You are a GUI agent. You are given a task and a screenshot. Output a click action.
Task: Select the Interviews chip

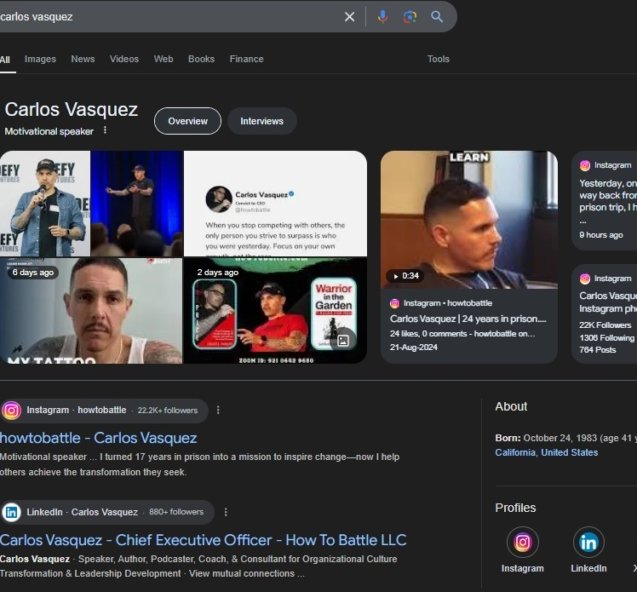tap(262, 121)
